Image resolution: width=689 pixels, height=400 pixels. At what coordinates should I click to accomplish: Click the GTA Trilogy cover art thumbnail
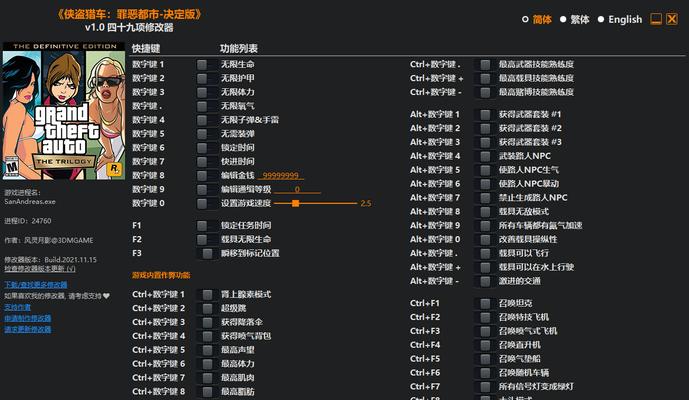(x=64, y=111)
